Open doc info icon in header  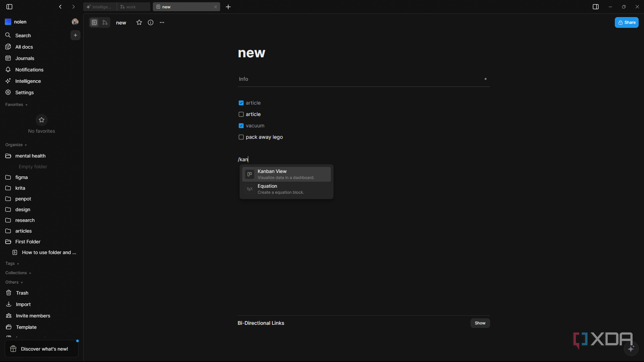151,22
